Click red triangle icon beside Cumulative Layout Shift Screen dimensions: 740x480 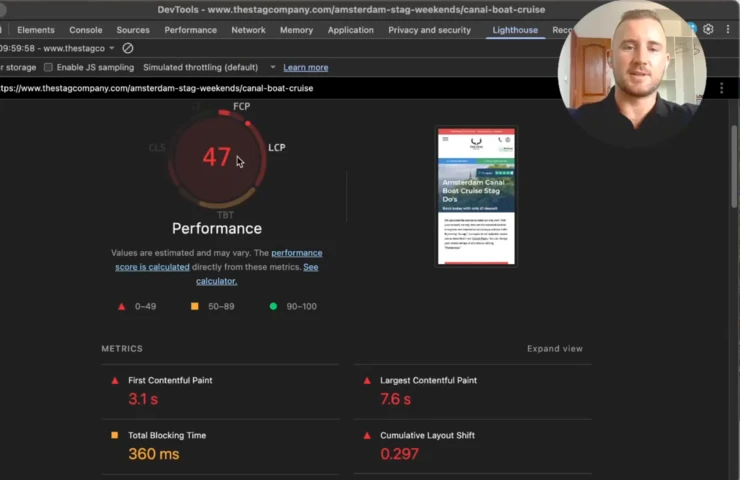[367, 436]
